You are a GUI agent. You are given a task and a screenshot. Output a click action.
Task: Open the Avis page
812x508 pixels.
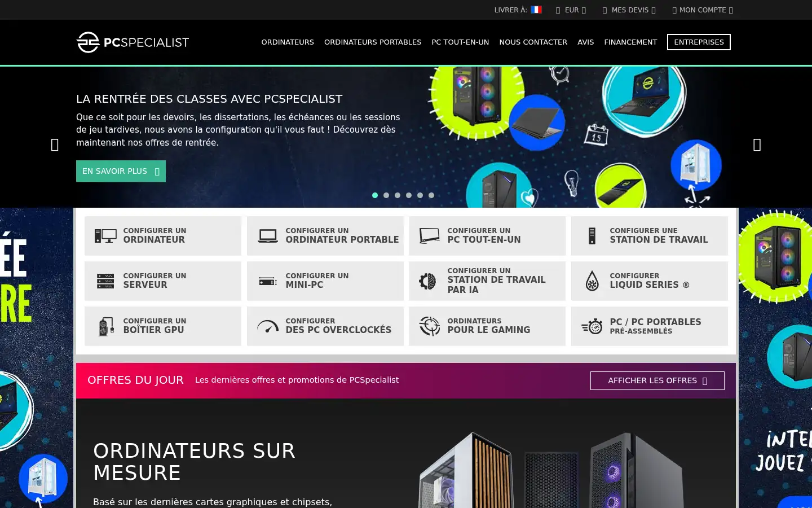(585, 42)
